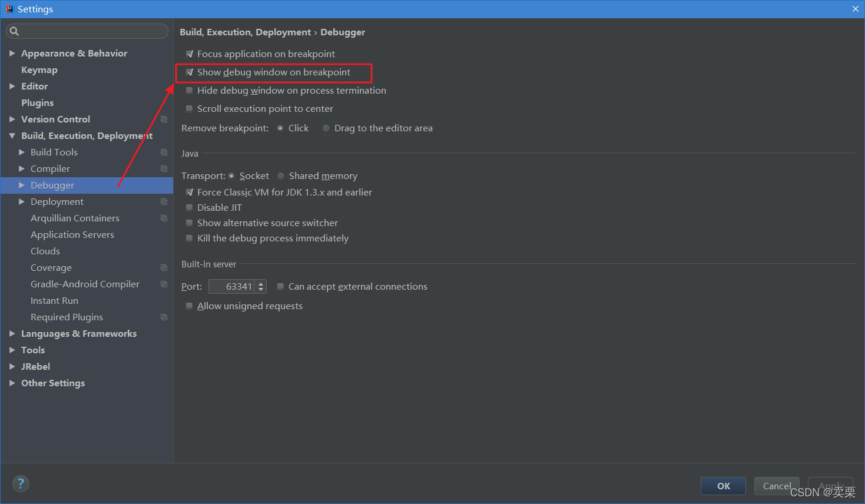Click the project-level icon beside Coverage
This screenshot has width=865, height=504.
pyautogui.click(x=164, y=268)
